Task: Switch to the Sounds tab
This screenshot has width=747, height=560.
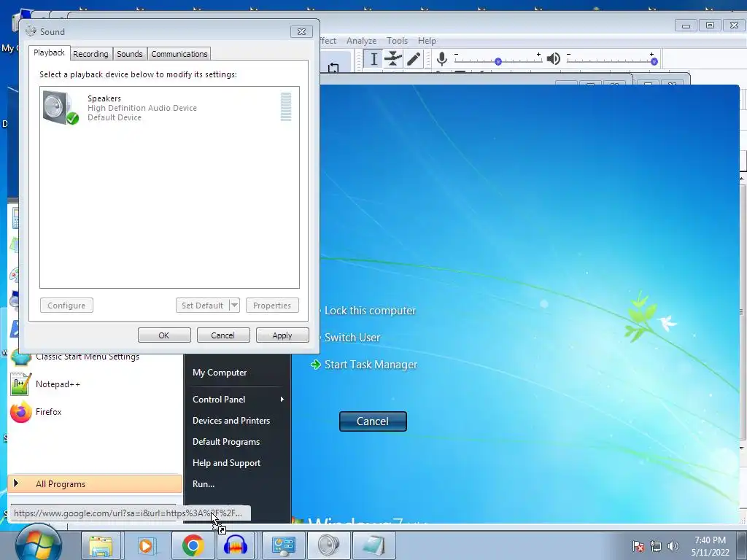Action: click(x=130, y=54)
